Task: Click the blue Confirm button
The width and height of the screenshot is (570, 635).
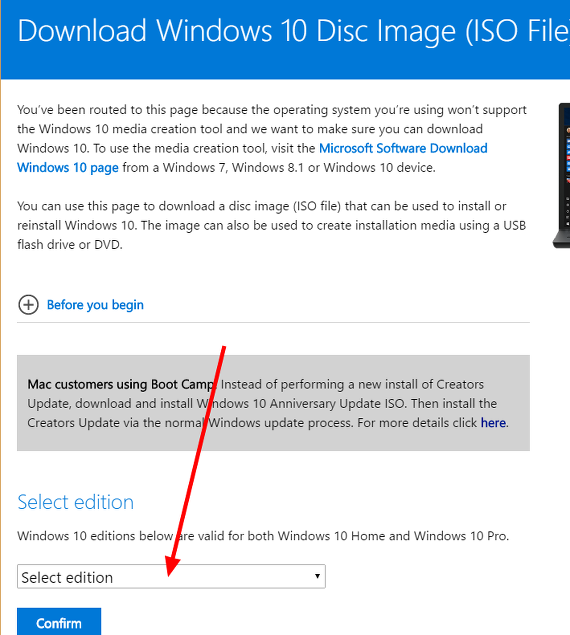Action: pyautogui.click(x=59, y=622)
